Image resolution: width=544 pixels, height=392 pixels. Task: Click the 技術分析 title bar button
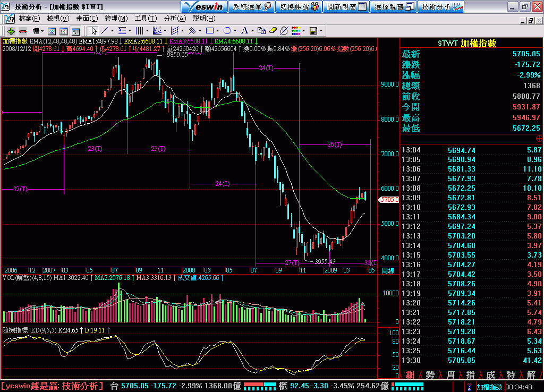tap(441, 6)
